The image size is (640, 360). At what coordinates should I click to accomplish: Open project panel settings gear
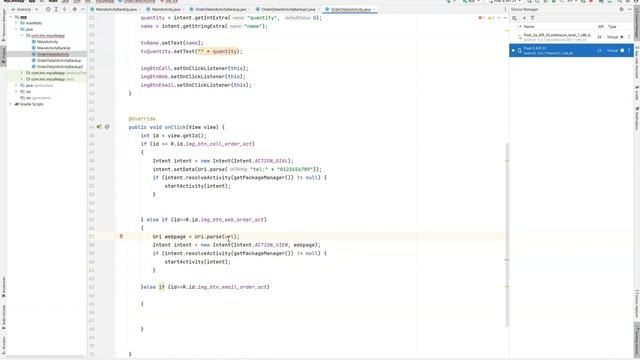pyautogui.click(x=74, y=9)
